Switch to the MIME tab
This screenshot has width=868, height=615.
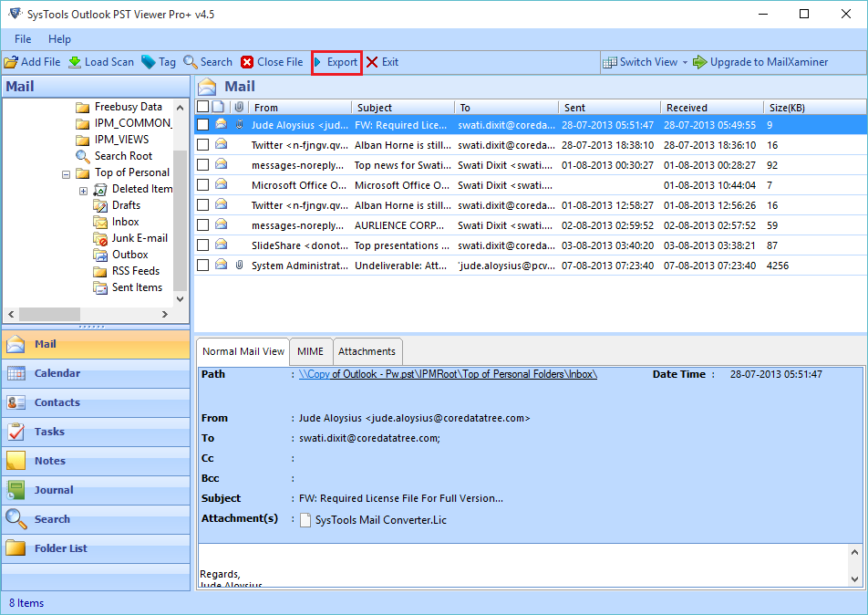pyautogui.click(x=310, y=351)
